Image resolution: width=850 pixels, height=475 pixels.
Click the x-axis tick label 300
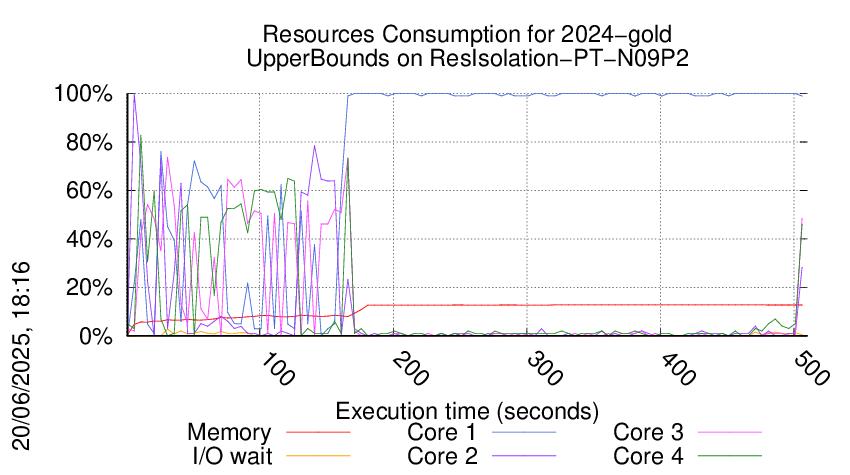pos(544,369)
